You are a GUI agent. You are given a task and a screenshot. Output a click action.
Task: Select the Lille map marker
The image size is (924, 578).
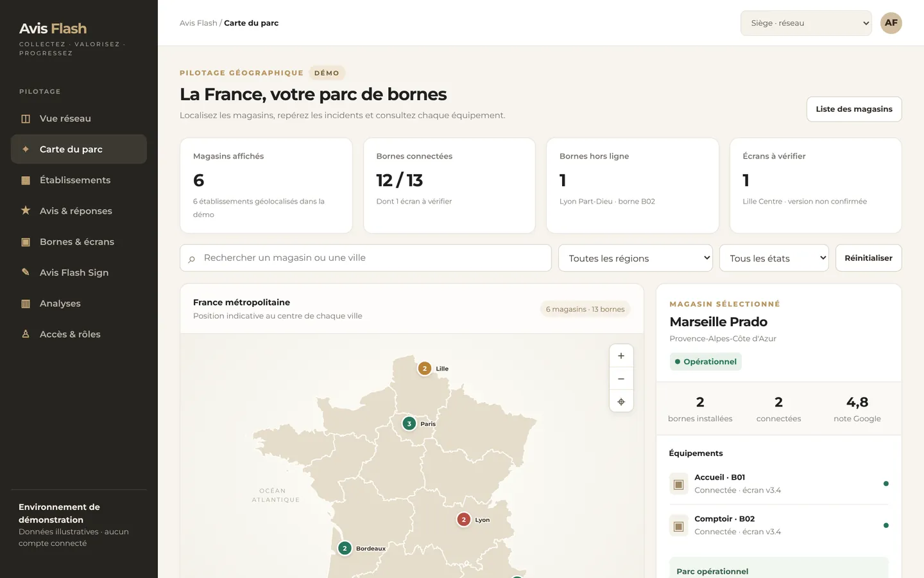[425, 369]
